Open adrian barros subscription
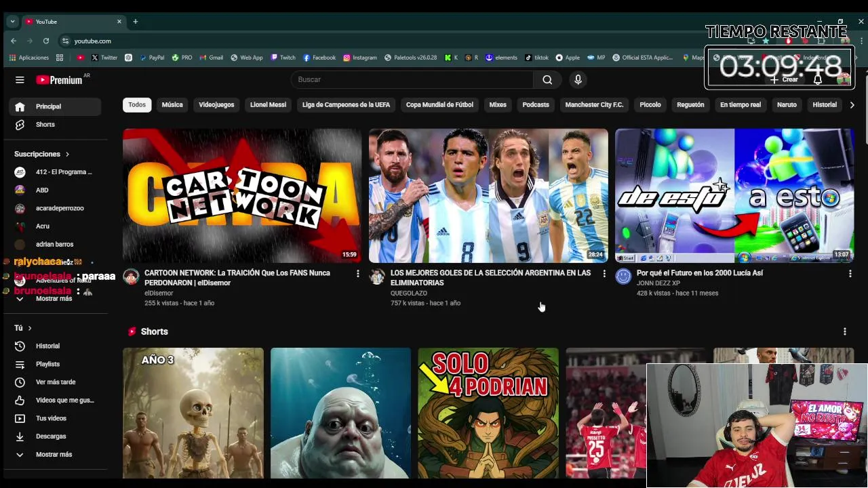 coord(55,245)
